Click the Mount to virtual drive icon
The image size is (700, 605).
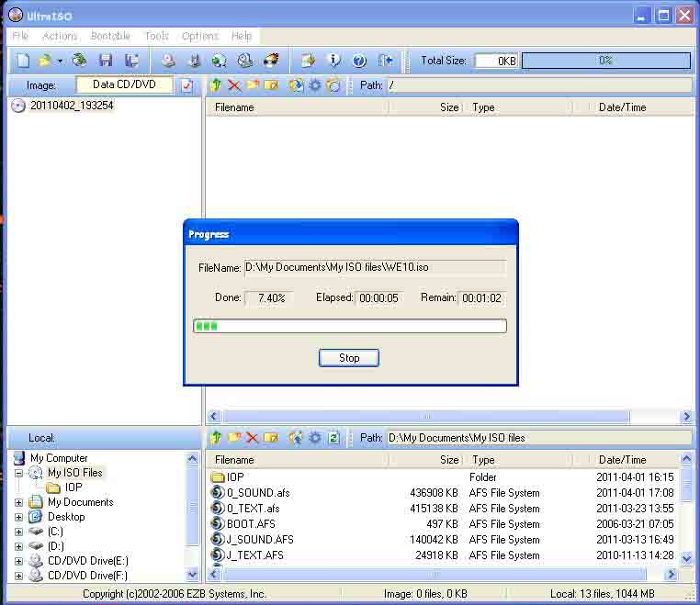coord(244,61)
